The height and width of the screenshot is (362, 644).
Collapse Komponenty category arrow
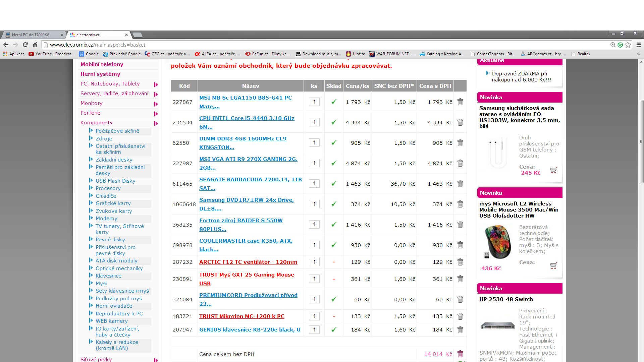(x=156, y=123)
